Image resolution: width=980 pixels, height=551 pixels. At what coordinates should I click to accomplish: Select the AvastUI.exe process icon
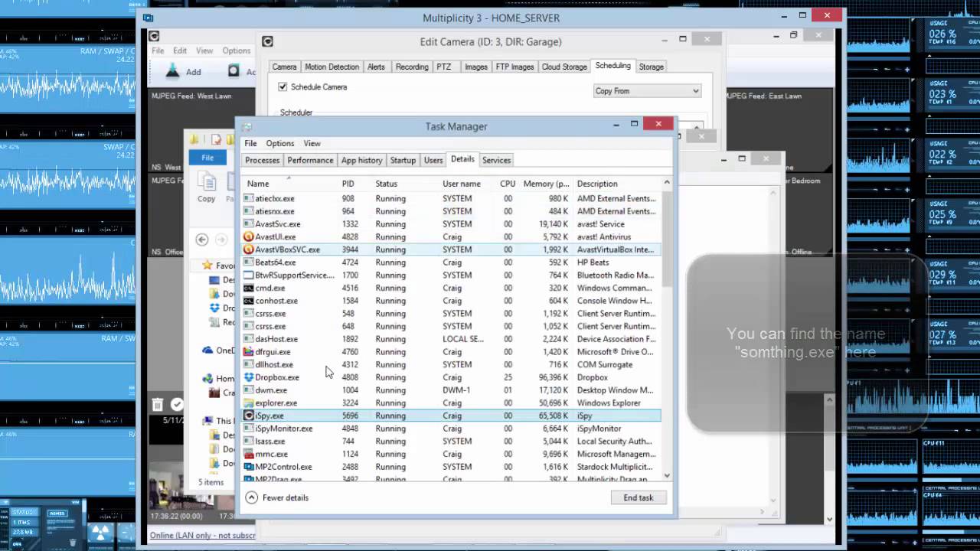point(248,236)
